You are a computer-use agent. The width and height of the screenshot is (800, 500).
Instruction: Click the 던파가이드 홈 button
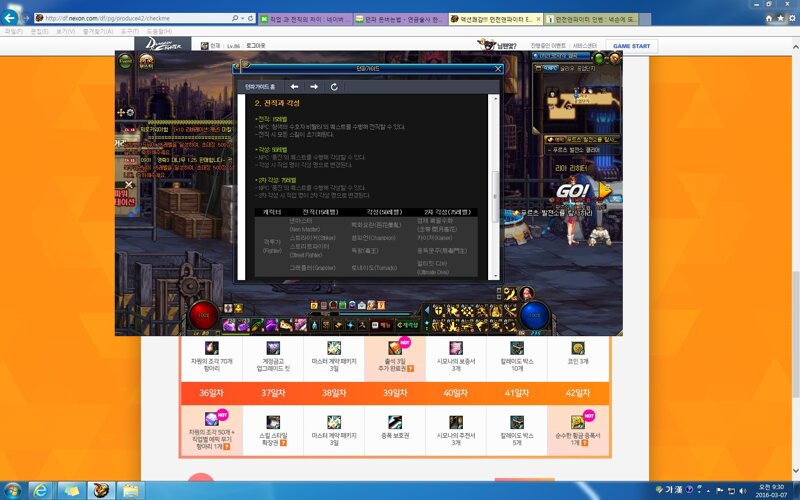260,87
